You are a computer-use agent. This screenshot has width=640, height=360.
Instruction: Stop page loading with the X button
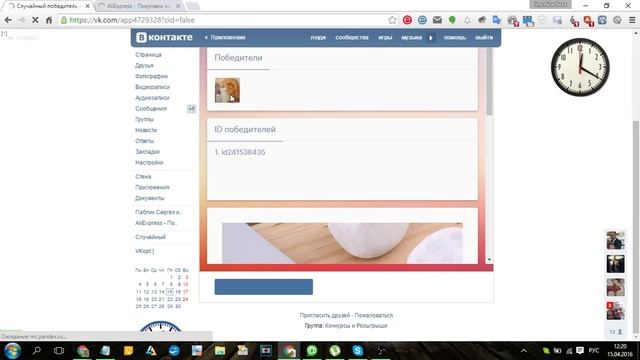click(x=35, y=20)
